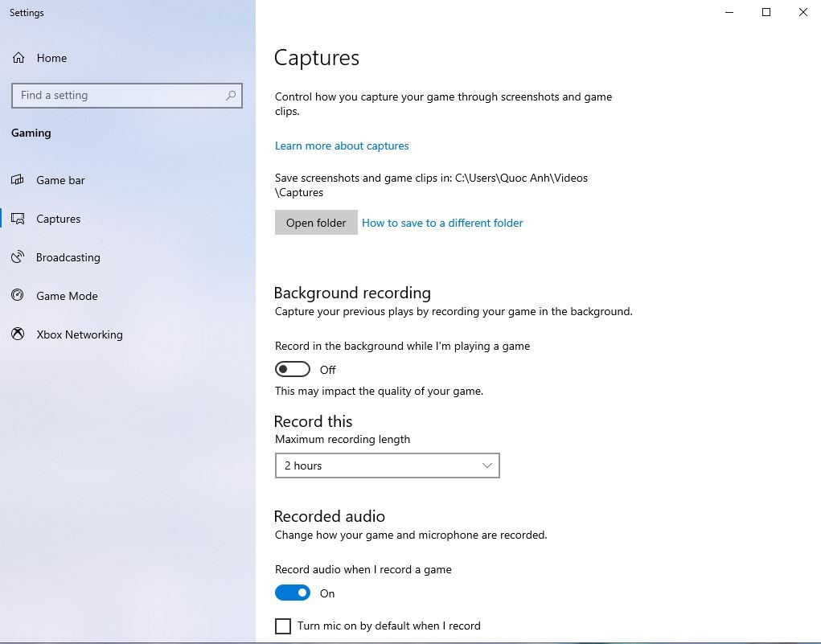
Task: Maximize the Settings window
Action: pyautogui.click(x=766, y=12)
